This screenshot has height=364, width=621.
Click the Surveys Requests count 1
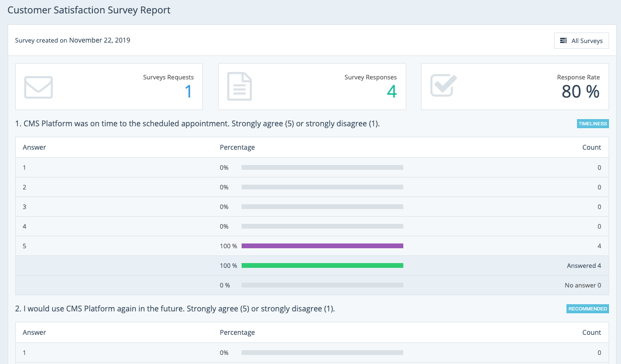tap(188, 91)
